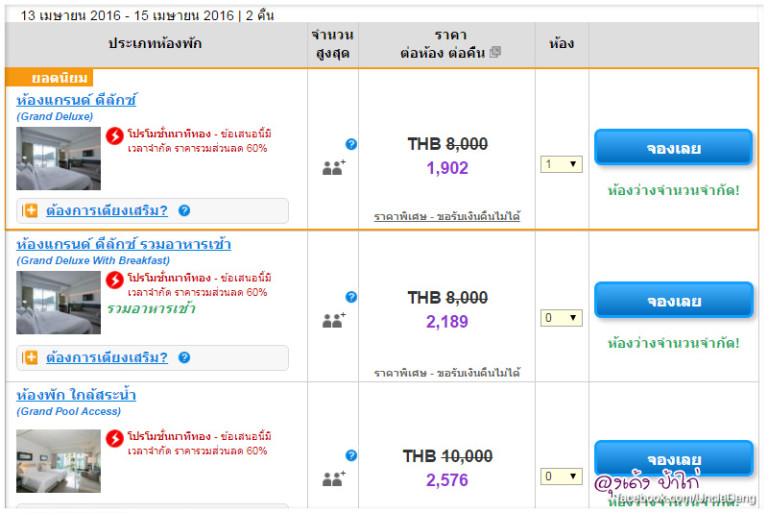The height and width of the screenshot is (513, 768).
Task: Open the ห้องแกรนด์ ดีลักซ์ รวมอาหารเช้า room link
Action: (124, 245)
